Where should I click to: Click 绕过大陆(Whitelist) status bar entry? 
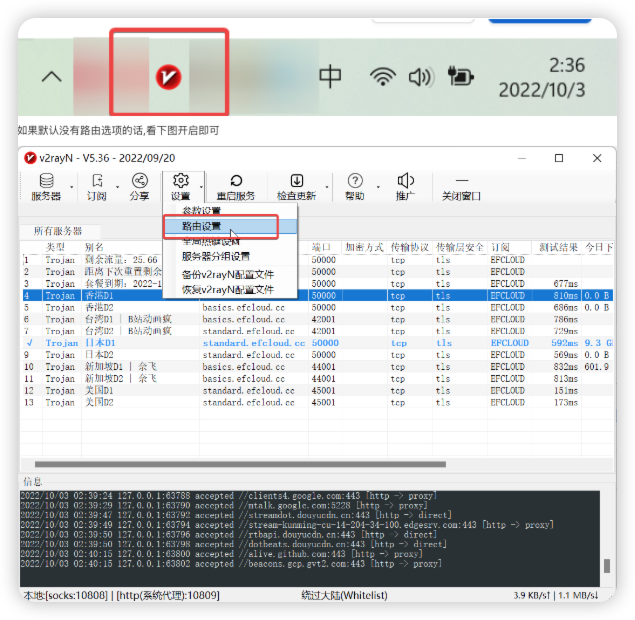(345, 595)
